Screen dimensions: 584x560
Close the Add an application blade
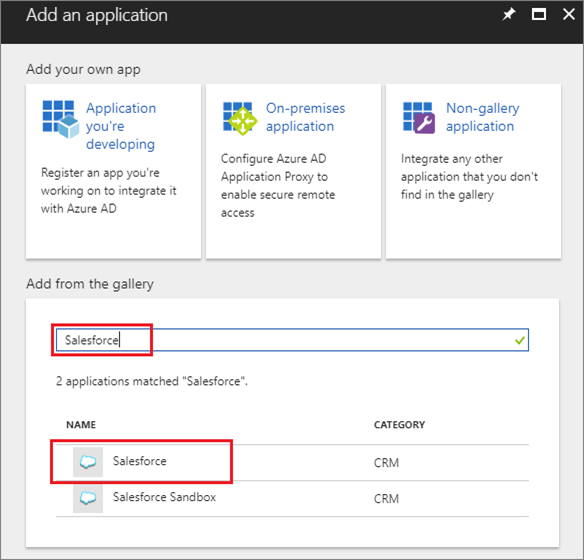click(569, 15)
